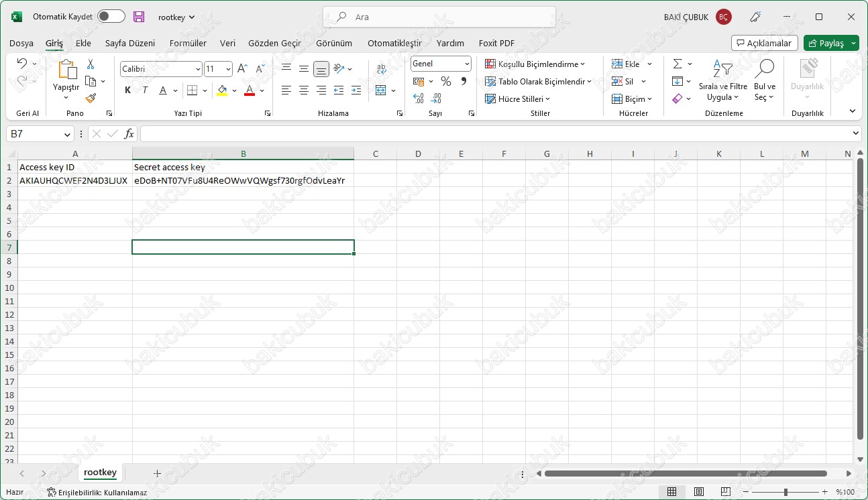
Task: Open the Dosya menu
Action: coord(21,43)
